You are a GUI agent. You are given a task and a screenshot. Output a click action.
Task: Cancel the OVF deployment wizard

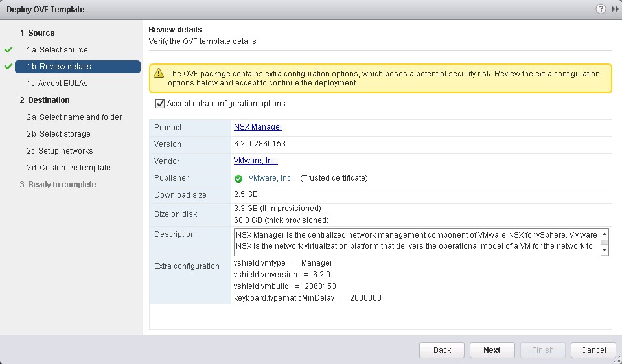pos(593,350)
